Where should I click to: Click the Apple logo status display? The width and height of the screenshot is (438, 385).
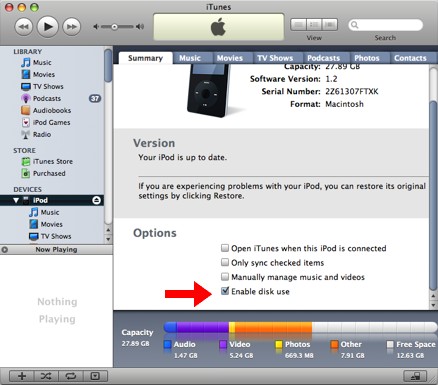[x=219, y=27]
